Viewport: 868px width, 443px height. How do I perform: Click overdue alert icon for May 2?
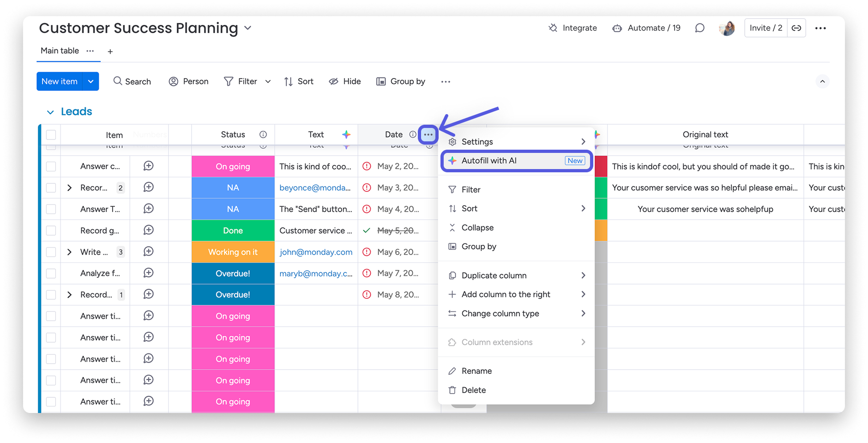367,166
